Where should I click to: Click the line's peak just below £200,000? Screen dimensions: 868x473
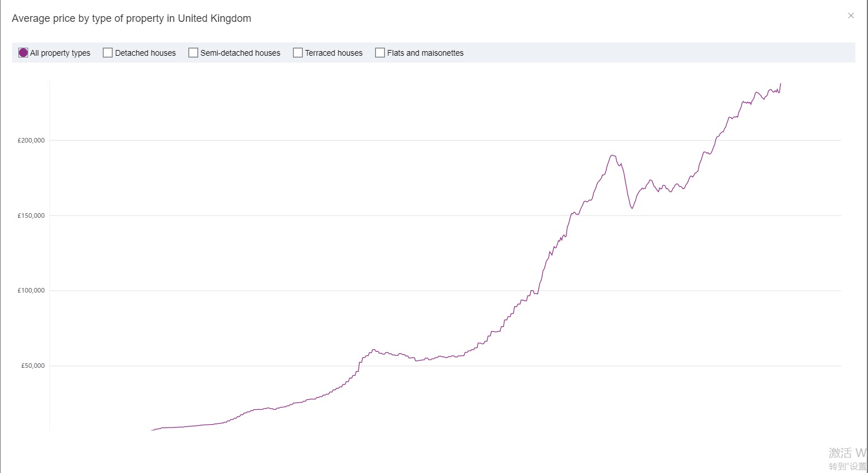tap(612, 155)
